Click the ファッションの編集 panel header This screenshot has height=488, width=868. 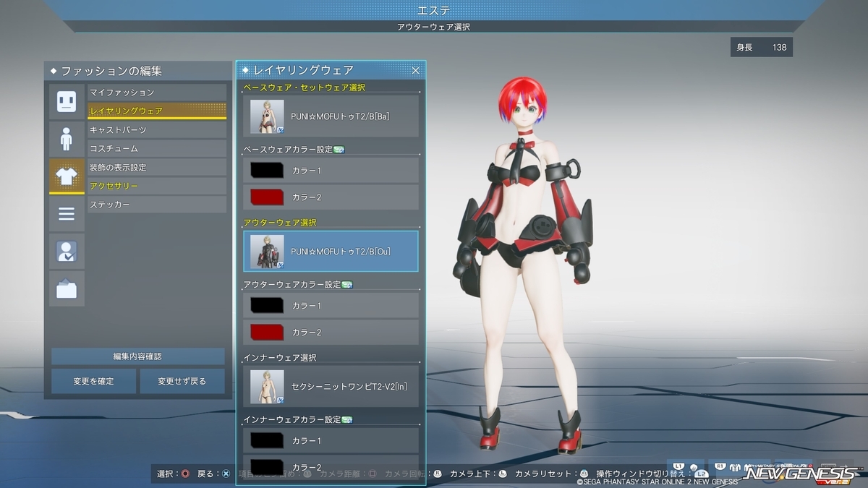[x=137, y=71]
